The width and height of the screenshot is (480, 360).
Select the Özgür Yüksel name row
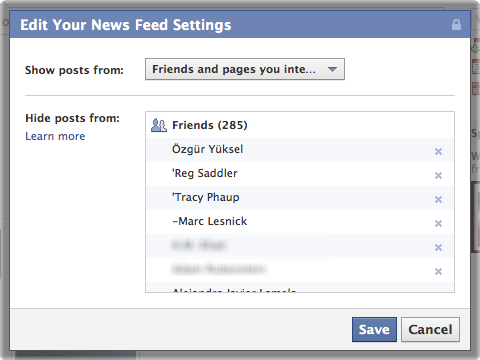[300, 150]
